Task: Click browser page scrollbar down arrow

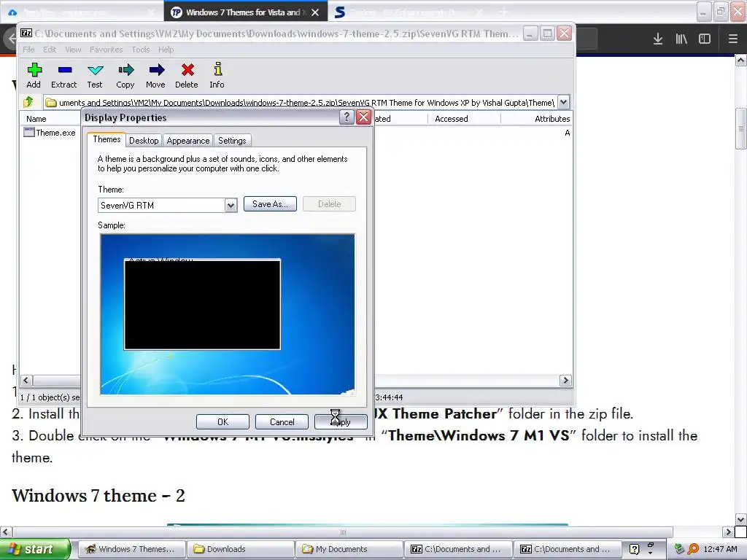Action: (740, 519)
